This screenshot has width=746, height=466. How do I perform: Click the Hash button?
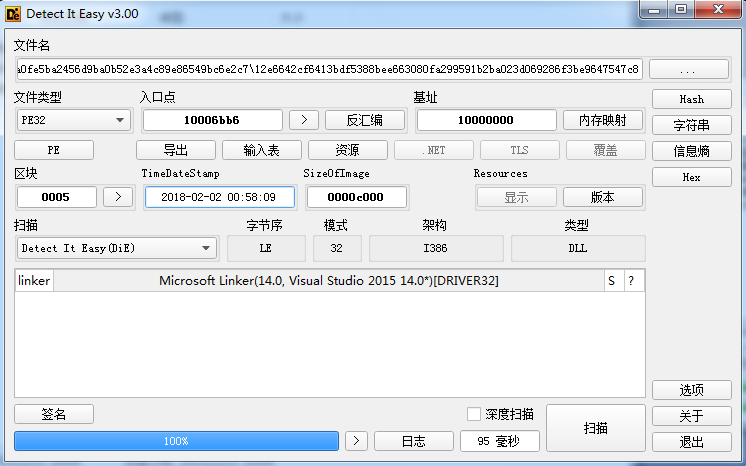click(691, 99)
